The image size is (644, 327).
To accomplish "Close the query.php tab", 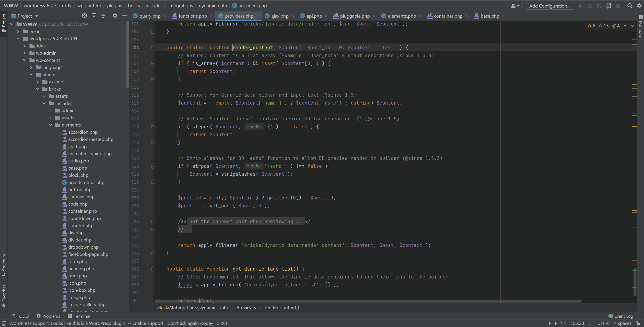I will pyautogui.click(x=165, y=16).
